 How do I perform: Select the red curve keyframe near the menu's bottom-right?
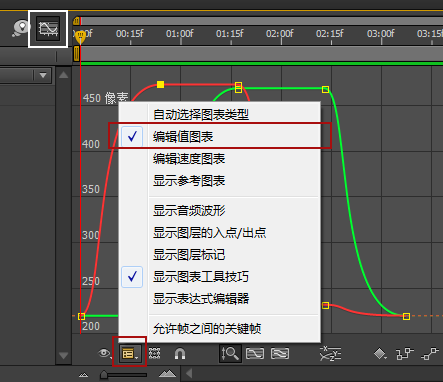click(x=326, y=305)
